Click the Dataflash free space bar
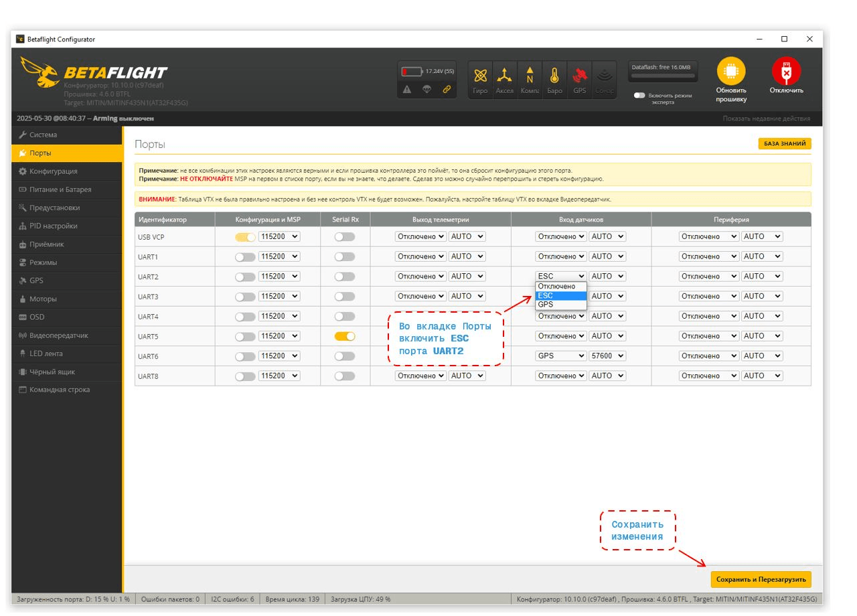Screen dimensions: 857x616 click(662, 76)
